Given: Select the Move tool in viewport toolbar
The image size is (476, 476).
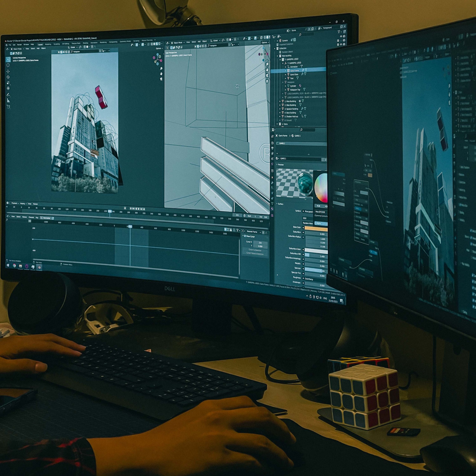Looking at the screenshot, I should (x=8, y=71).
